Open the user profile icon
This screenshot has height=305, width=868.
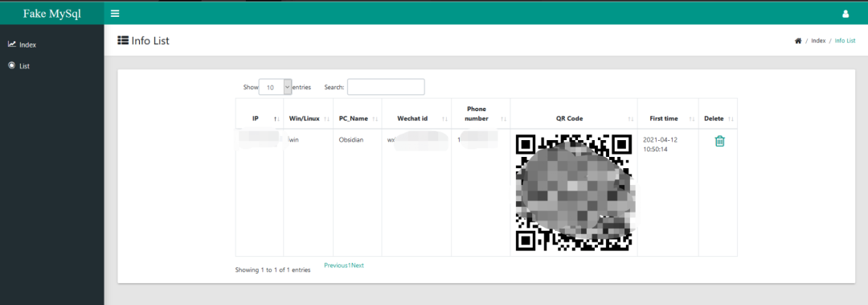click(845, 14)
